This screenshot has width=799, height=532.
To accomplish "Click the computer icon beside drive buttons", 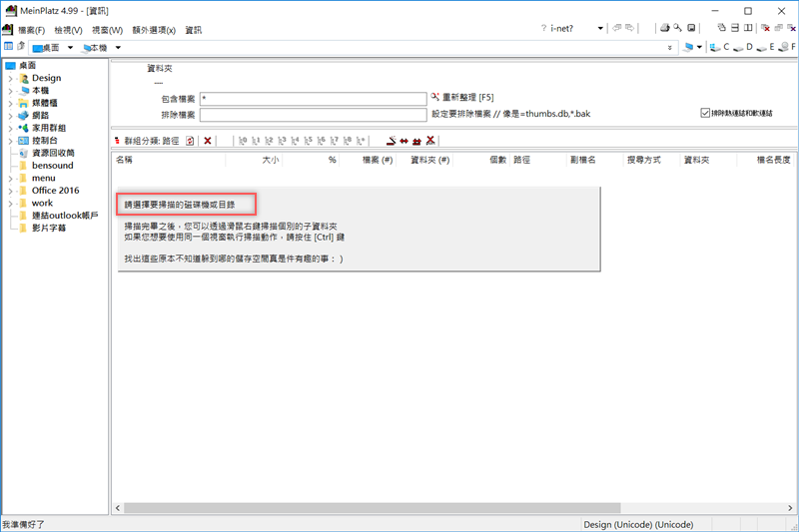I will pos(688,47).
